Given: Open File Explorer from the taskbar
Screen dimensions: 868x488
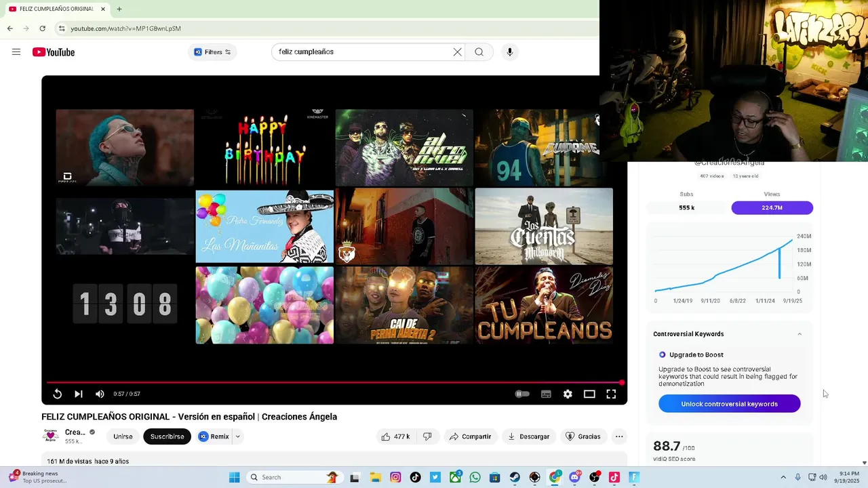Looking at the screenshot, I should coord(376,477).
